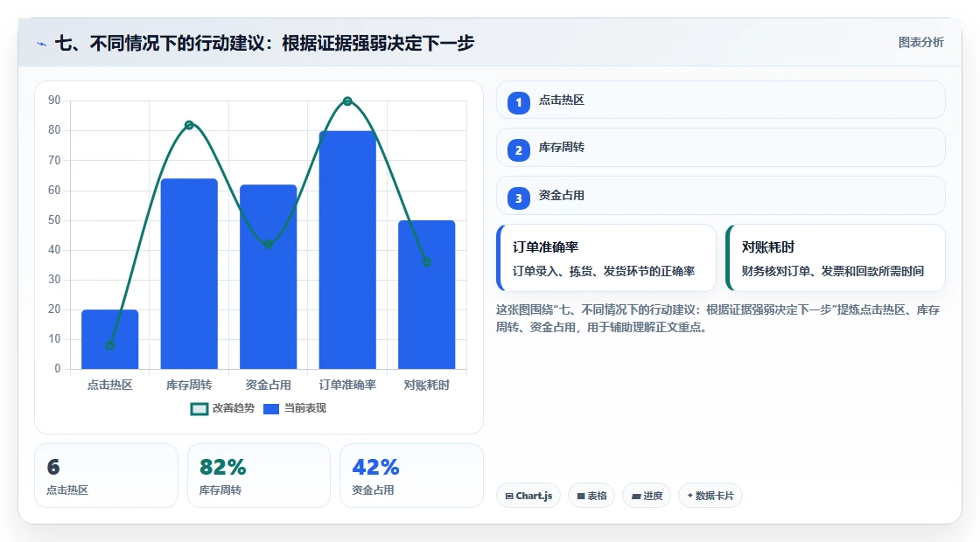
Task: Click the numbered badge 1 for 点击热区
Action: (518, 102)
